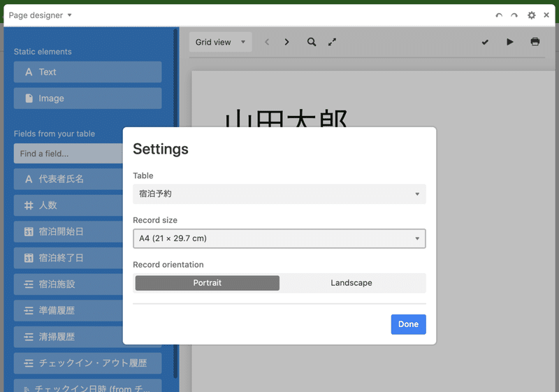Choose Portrait orientation
559x392 pixels.
(x=207, y=283)
